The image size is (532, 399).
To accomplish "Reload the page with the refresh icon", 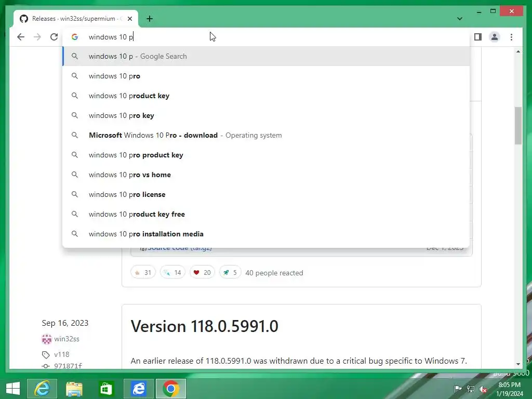I will 54,37.
